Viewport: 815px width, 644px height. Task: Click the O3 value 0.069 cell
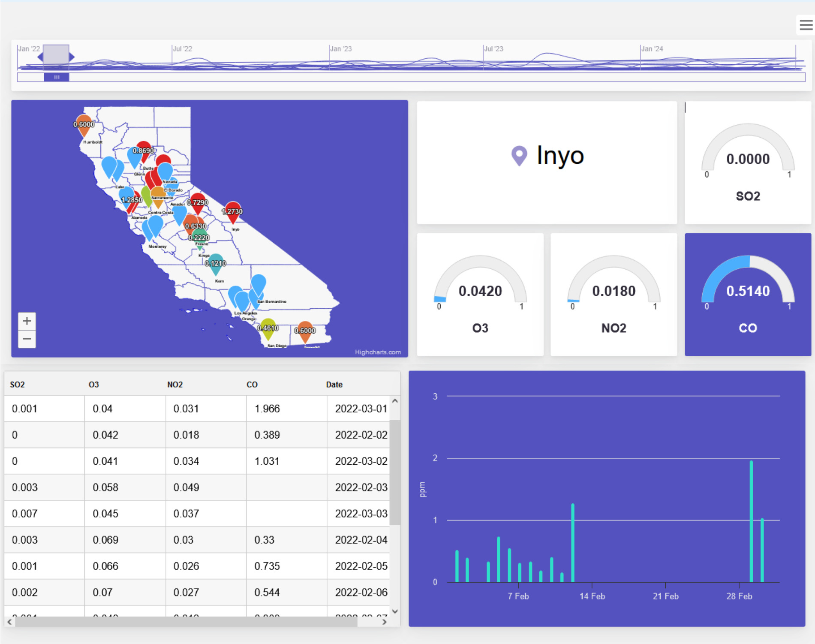coord(125,540)
